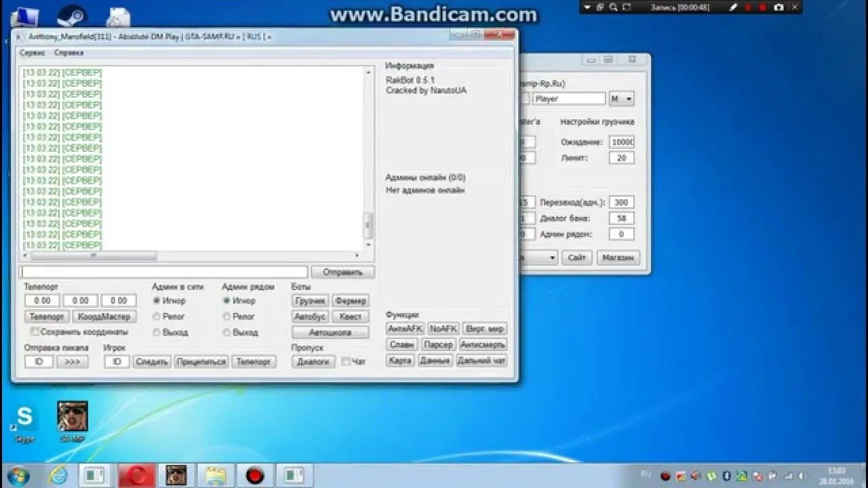
Task: Enable the АнтиAFK function
Action: (405, 329)
